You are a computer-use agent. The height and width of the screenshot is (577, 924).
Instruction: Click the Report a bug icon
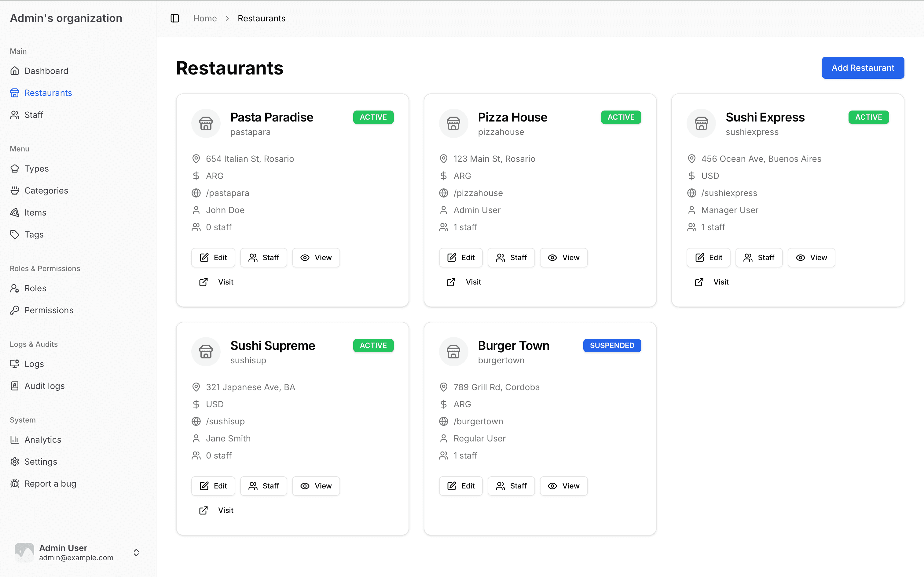tap(15, 484)
